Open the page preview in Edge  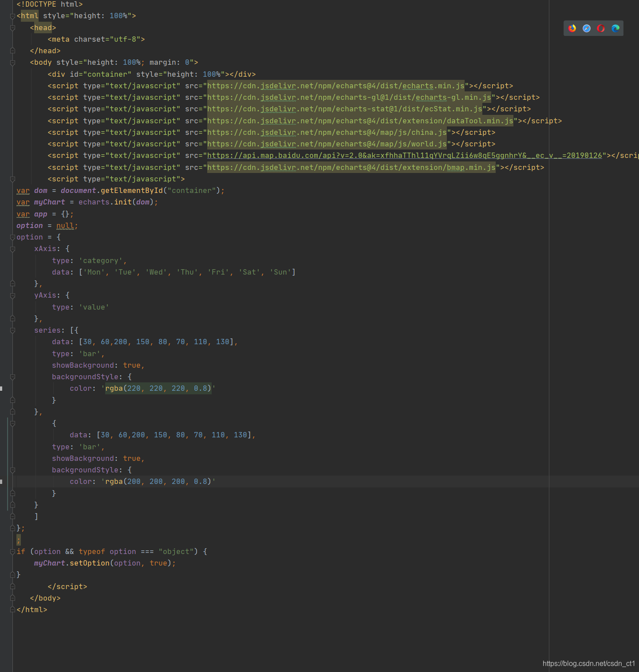615,28
